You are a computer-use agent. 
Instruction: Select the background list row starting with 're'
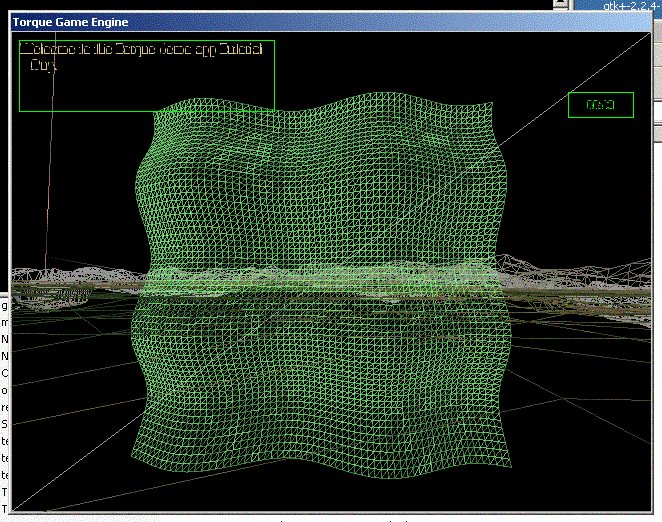[x=4, y=407]
